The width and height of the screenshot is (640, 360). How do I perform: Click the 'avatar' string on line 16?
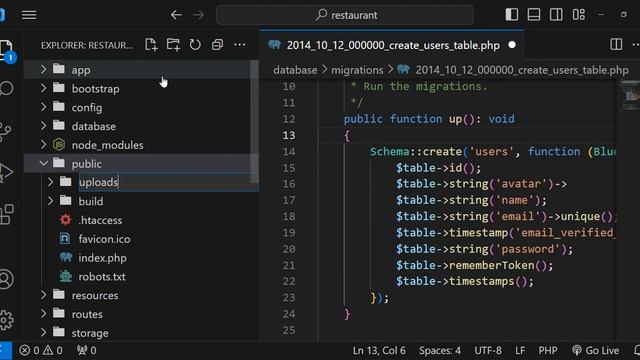pyautogui.click(x=521, y=184)
